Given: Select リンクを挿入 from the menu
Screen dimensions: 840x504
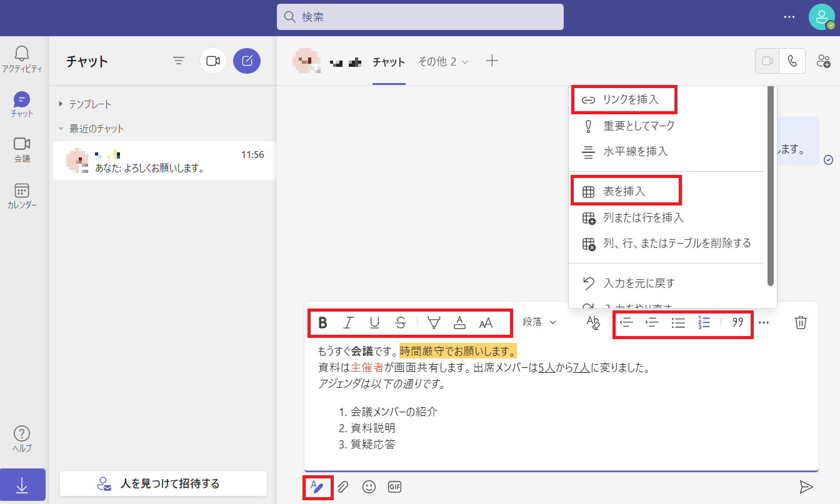Looking at the screenshot, I should click(x=630, y=100).
